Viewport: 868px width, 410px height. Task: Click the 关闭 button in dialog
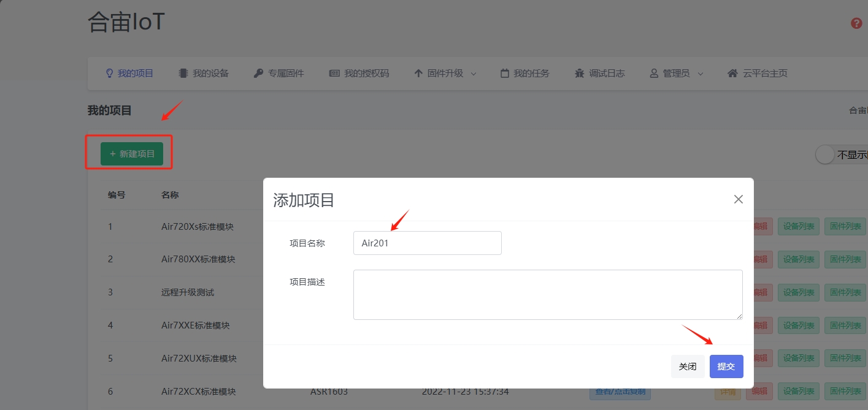click(688, 366)
